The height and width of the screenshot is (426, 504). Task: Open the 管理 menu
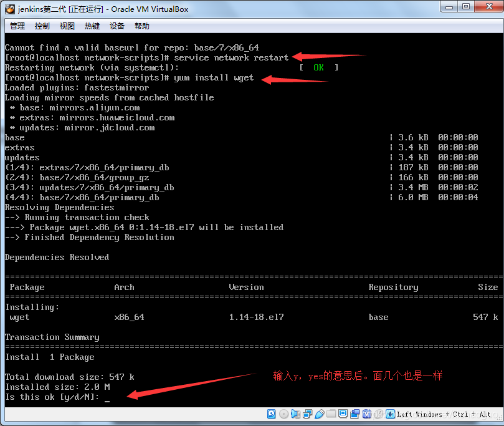[x=17, y=26]
